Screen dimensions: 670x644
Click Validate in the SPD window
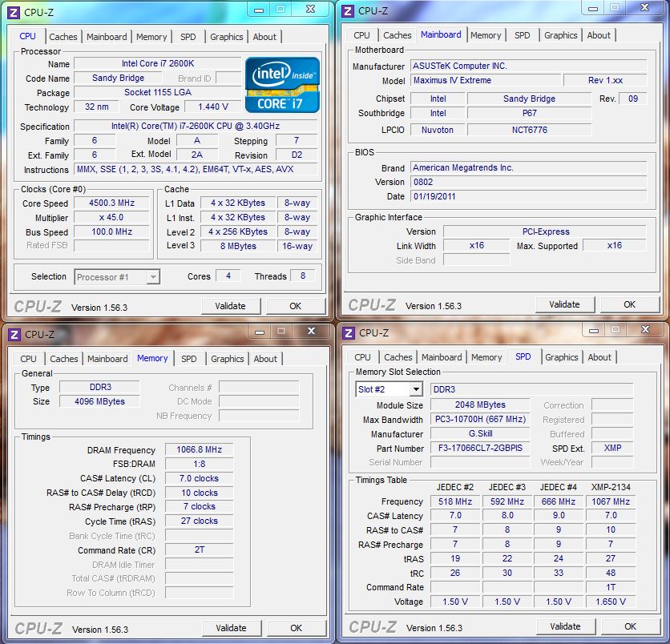[565, 626]
